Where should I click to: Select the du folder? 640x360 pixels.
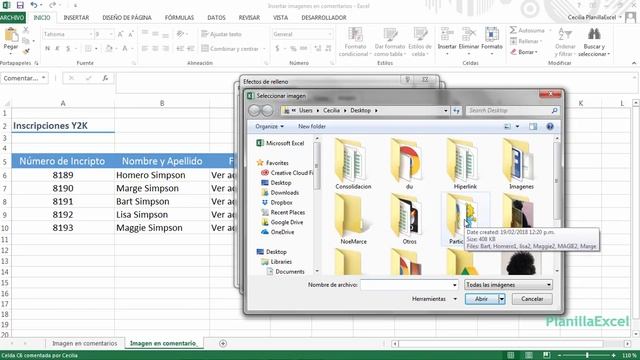[x=409, y=164]
